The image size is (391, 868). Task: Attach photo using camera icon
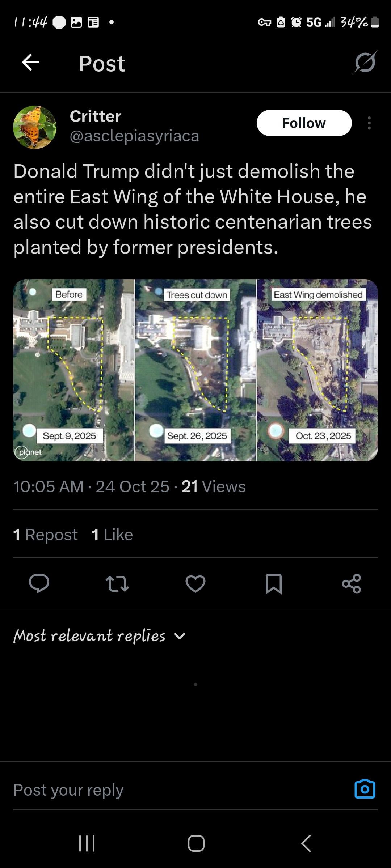click(365, 789)
